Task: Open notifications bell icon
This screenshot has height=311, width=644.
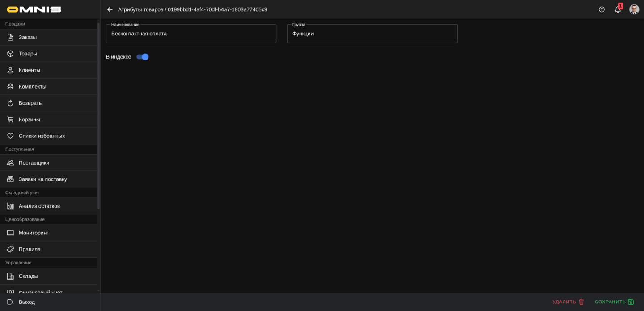Action: [618, 9]
